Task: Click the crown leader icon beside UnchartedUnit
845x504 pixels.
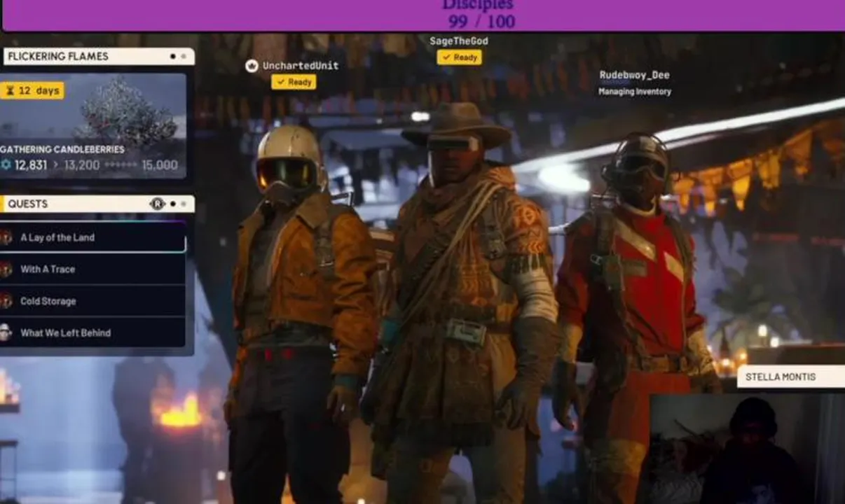Action: click(x=252, y=66)
